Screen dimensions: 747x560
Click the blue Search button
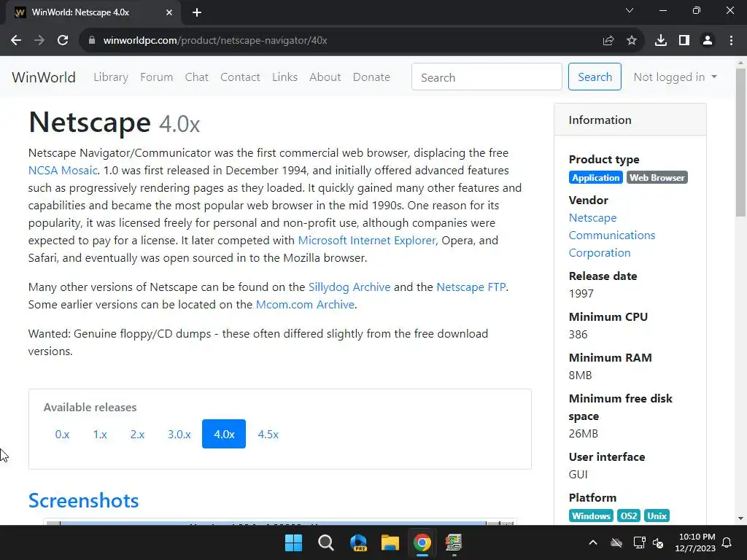tap(595, 77)
